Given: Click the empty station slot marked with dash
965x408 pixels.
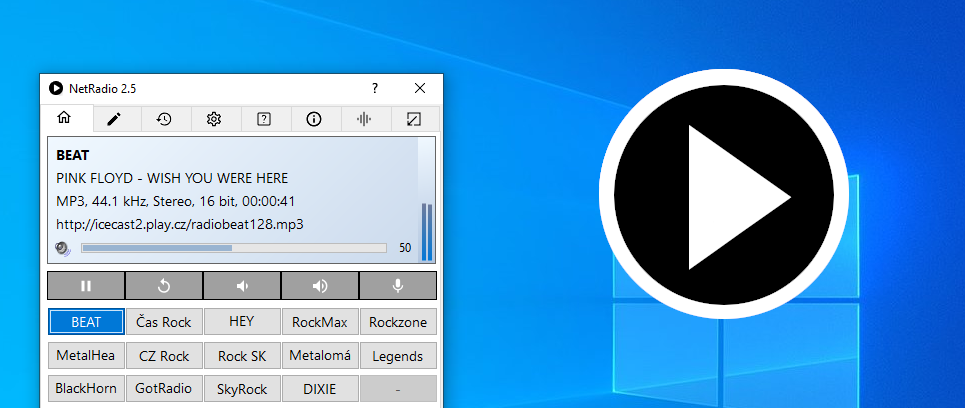Looking at the screenshot, I should tap(398, 389).
